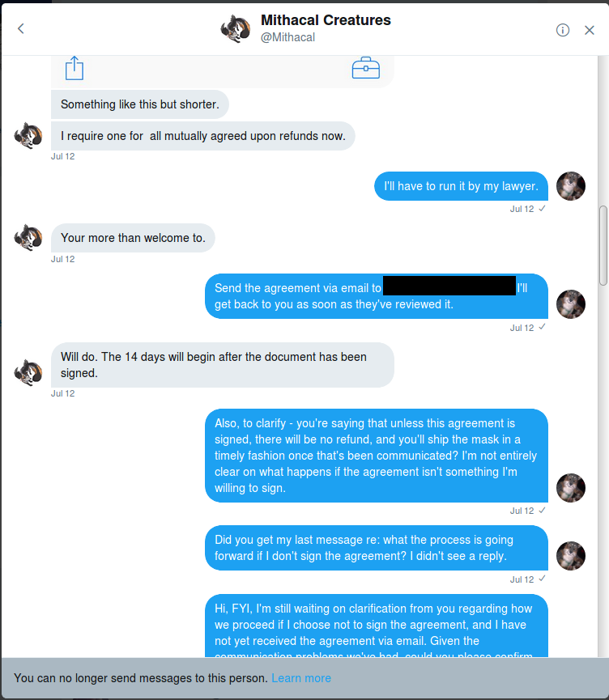The width and height of the screenshot is (609, 700).
Task: Open the Learn more link
Action: [x=301, y=678]
